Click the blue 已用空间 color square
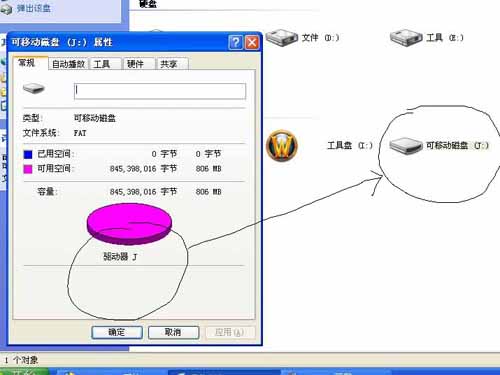This screenshot has height=375, width=500. point(28,154)
